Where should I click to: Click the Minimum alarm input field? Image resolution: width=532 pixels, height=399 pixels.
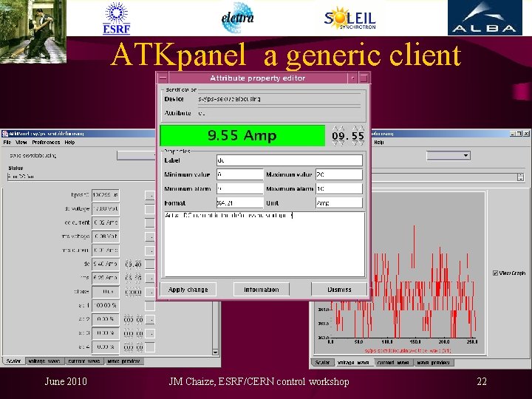coord(240,188)
